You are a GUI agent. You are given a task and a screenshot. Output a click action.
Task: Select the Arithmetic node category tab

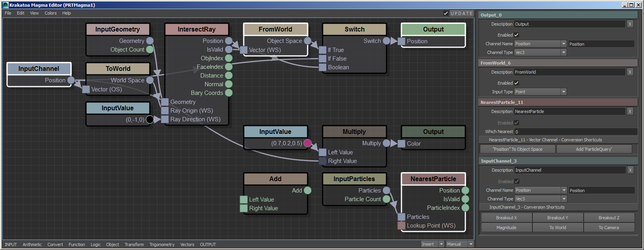click(32, 244)
